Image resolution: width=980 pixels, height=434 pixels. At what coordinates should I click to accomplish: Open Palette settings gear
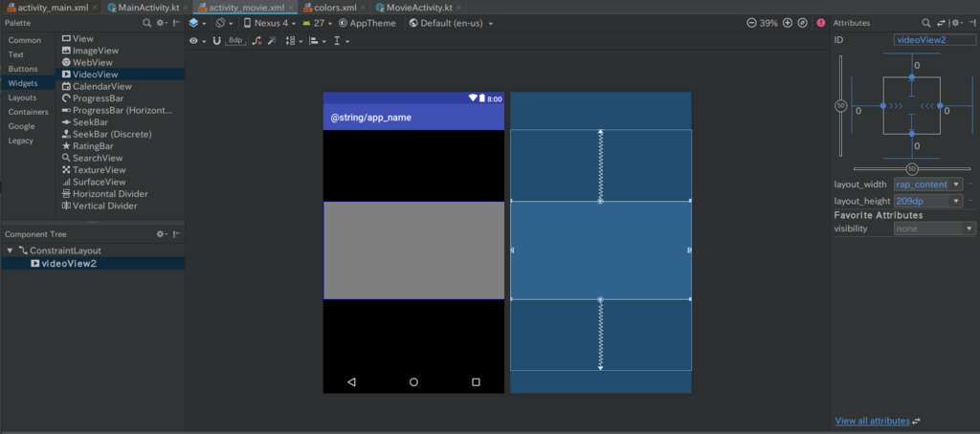tap(162, 23)
